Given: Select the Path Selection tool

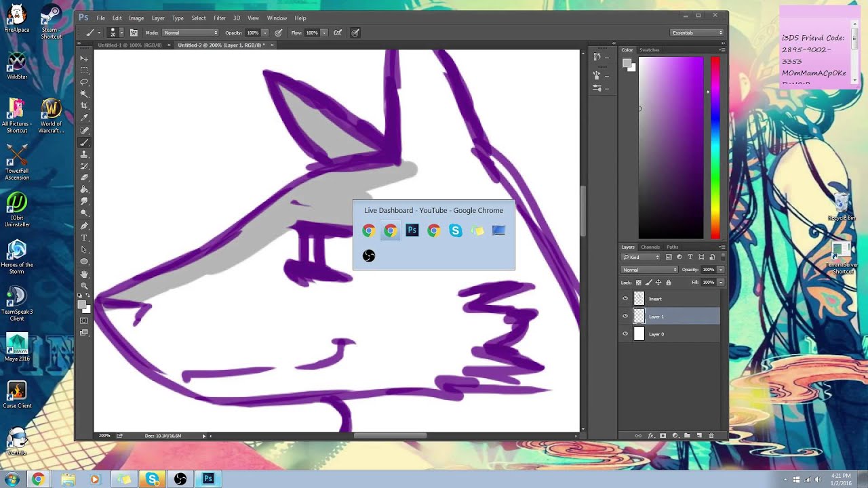Looking at the screenshot, I should [84, 249].
